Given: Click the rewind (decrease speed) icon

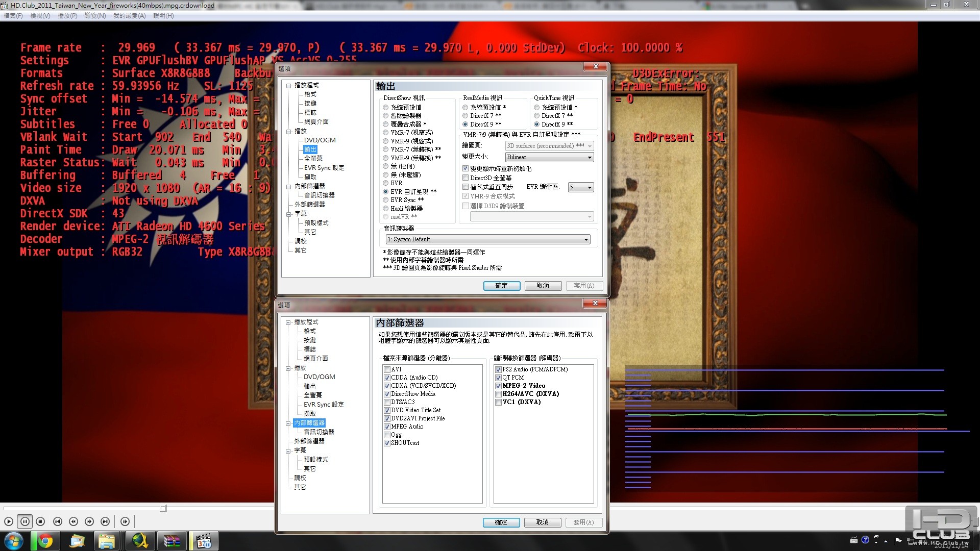Looking at the screenshot, I should 73,521.
